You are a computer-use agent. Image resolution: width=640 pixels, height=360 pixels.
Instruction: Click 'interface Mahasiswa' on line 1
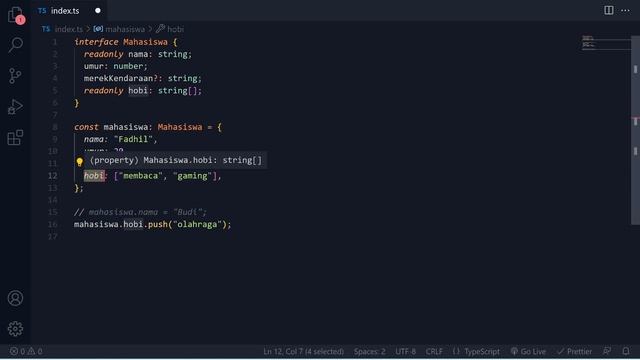(x=121, y=42)
